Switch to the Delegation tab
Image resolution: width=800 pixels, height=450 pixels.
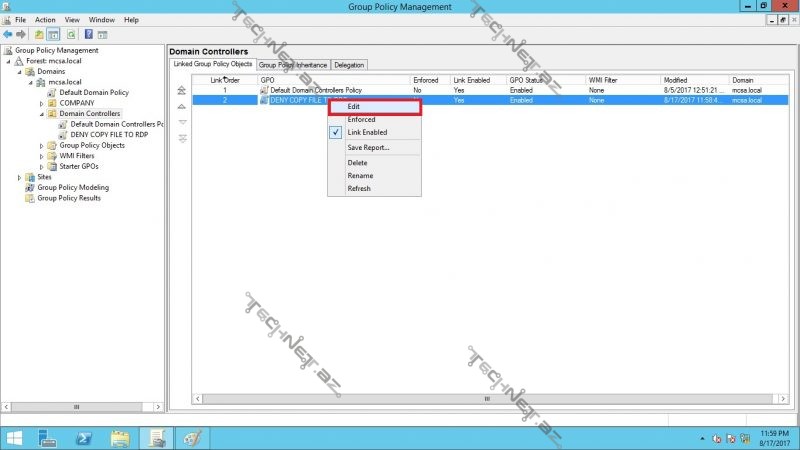[x=349, y=65]
